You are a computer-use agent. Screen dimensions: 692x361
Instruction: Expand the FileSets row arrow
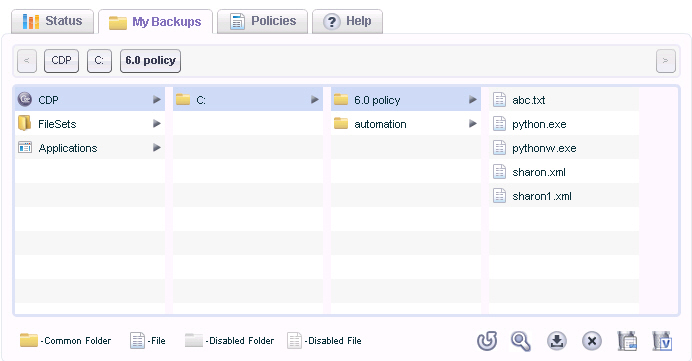[x=157, y=124]
